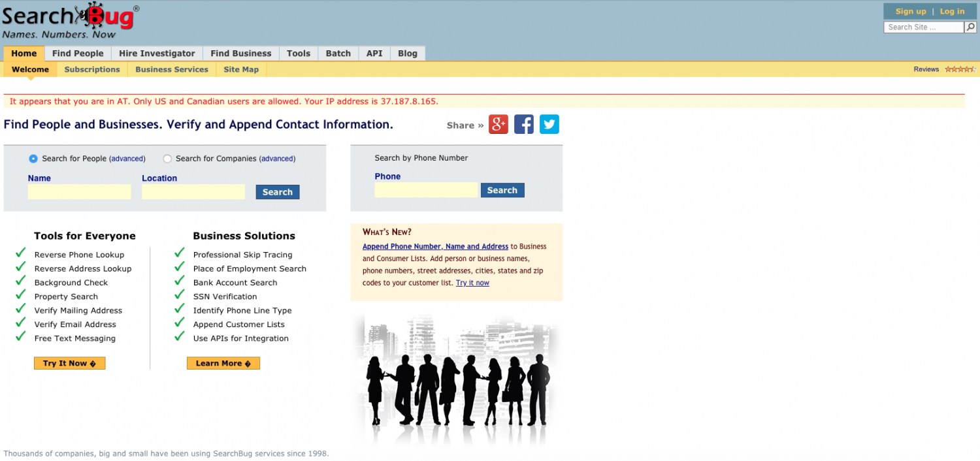This screenshot has width=980, height=461.
Task: Click Free Text Messaging item
Action: tap(75, 338)
